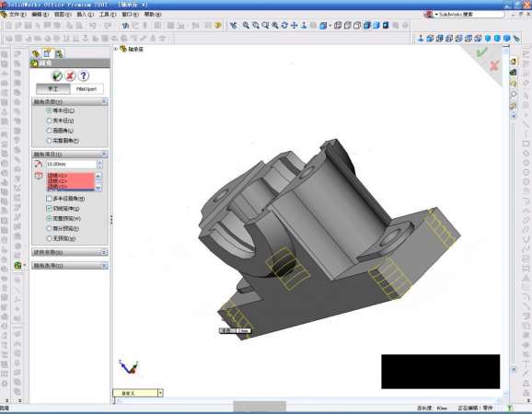Click the SolidWorks search input box
The image size is (532, 414).
470,14
